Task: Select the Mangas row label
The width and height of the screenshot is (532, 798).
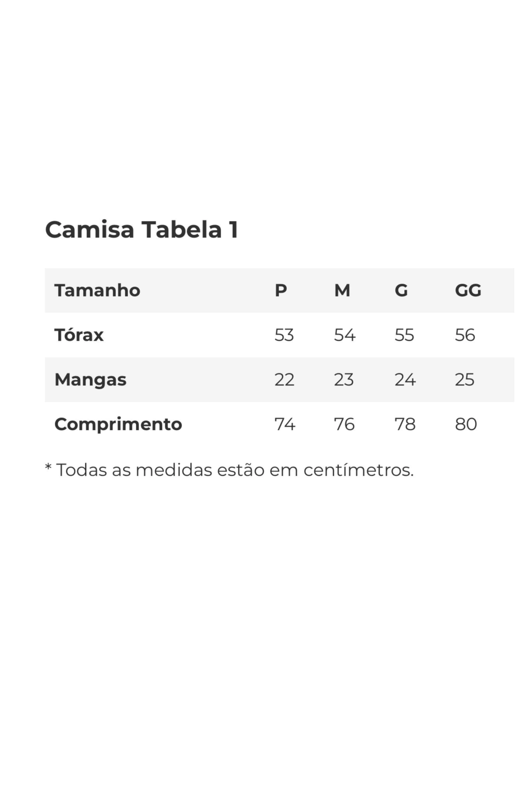Action: point(90,380)
